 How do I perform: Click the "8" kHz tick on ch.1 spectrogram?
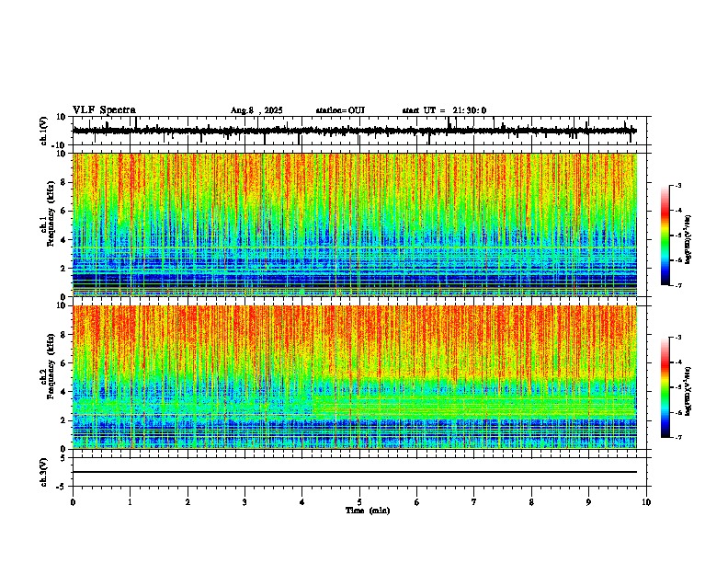point(64,182)
